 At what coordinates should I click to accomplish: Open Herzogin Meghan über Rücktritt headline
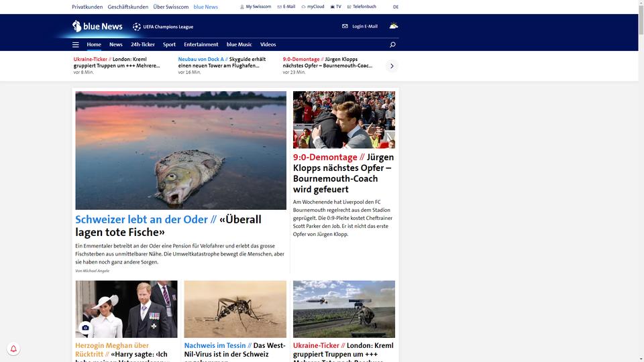pos(121,352)
